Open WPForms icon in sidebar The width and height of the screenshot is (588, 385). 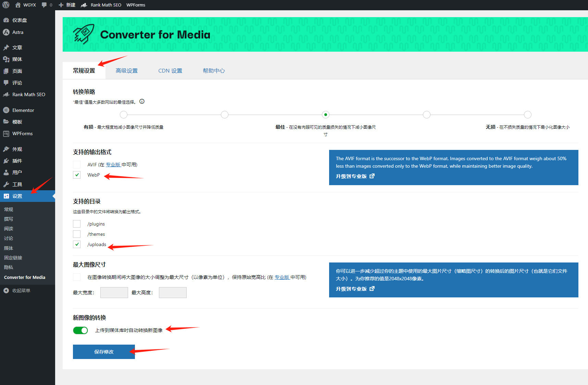pyautogui.click(x=6, y=133)
